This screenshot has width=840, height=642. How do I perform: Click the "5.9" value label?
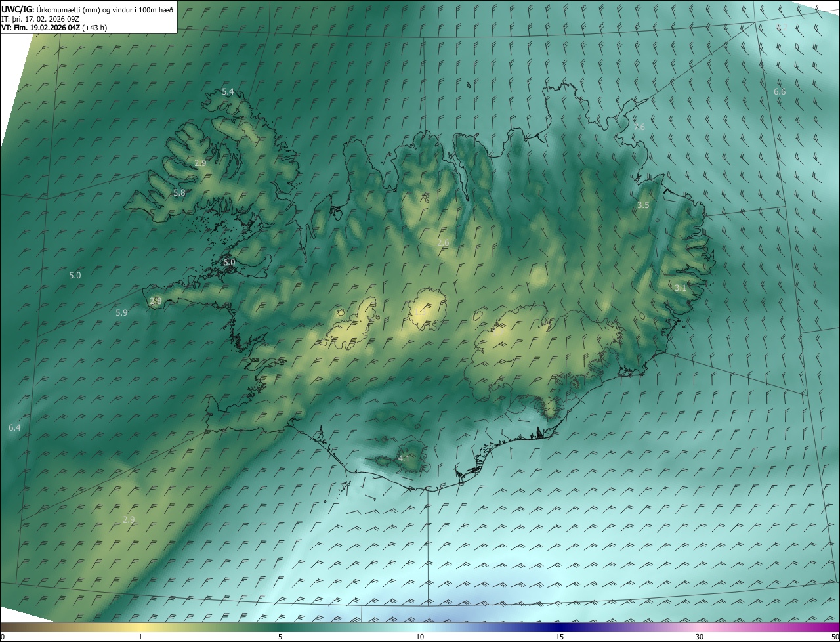[121, 313]
